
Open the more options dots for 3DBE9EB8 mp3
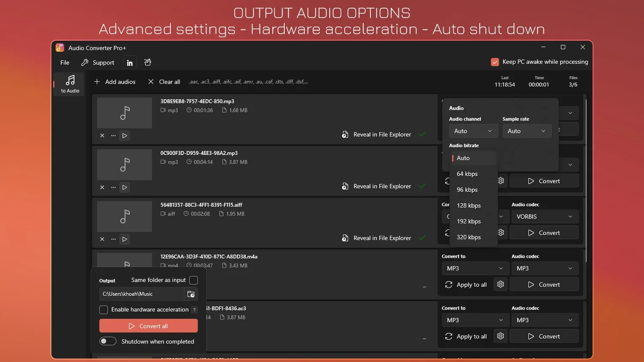coord(113,136)
